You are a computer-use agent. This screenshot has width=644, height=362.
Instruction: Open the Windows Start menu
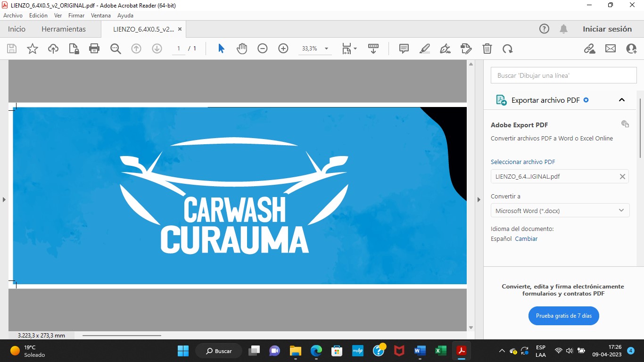pyautogui.click(x=183, y=351)
